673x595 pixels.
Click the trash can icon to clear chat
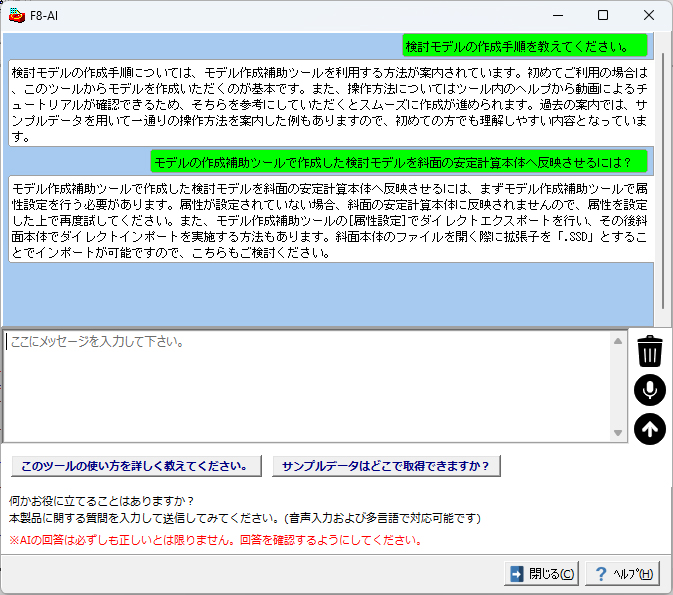[x=650, y=351]
